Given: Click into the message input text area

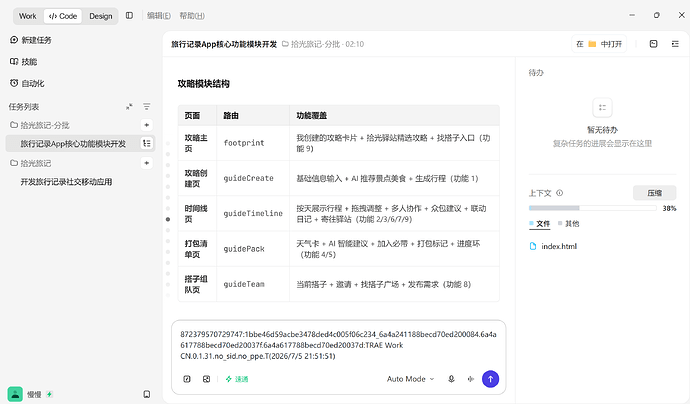Looking at the screenshot, I should pos(338,345).
